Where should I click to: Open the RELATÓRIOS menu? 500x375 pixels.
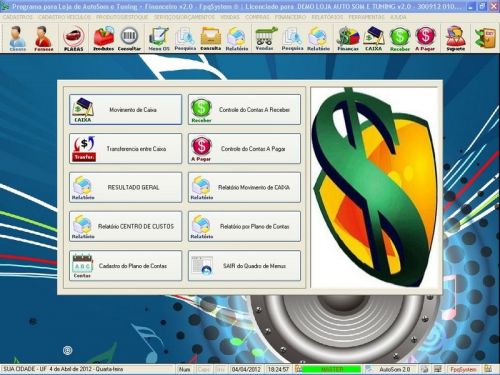(327, 17)
